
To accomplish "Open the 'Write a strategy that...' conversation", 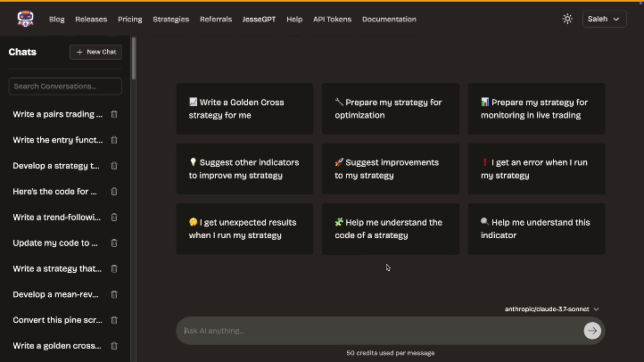I will 57,269.
